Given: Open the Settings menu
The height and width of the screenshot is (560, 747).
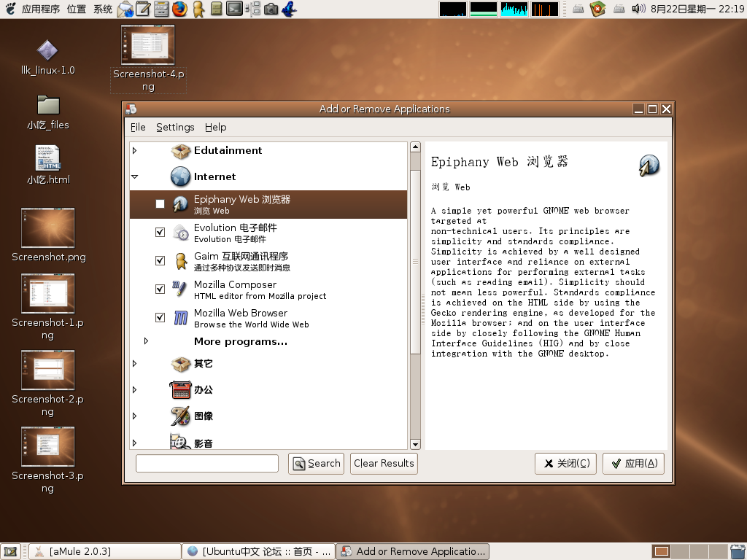Looking at the screenshot, I should [x=175, y=127].
